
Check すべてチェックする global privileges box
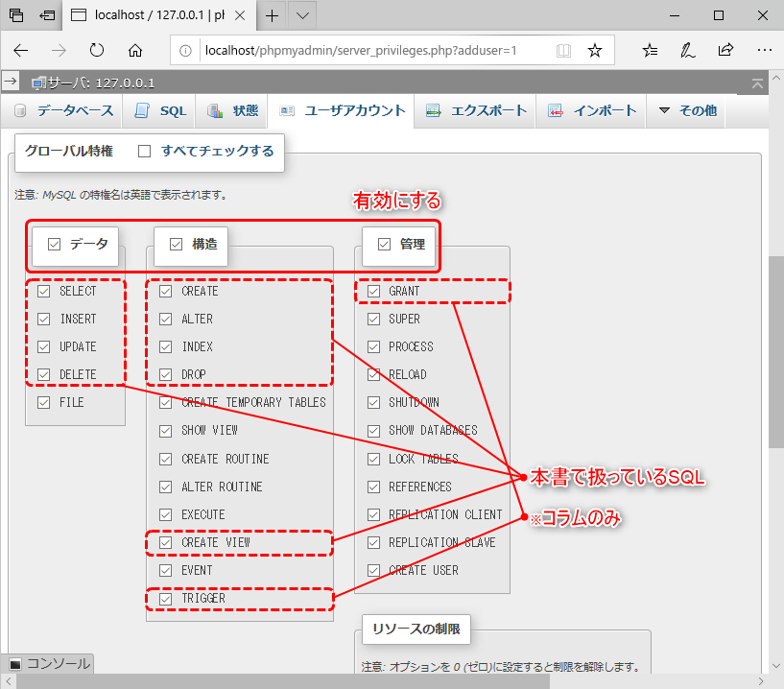click(145, 151)
